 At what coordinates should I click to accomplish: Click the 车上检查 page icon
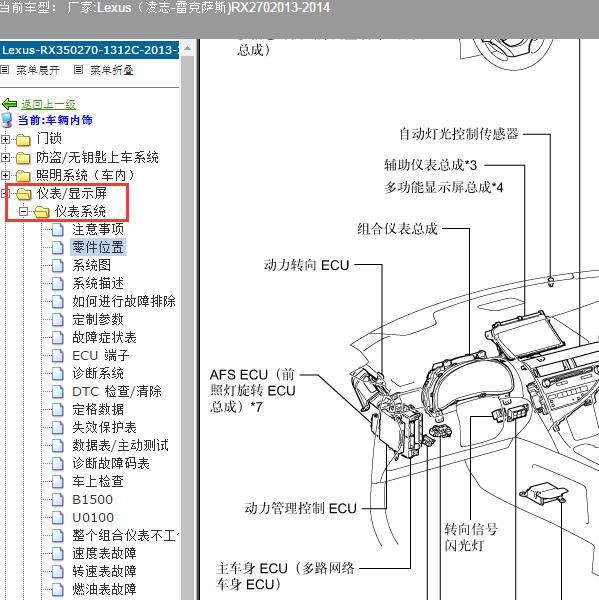click(x=58, y=481)
